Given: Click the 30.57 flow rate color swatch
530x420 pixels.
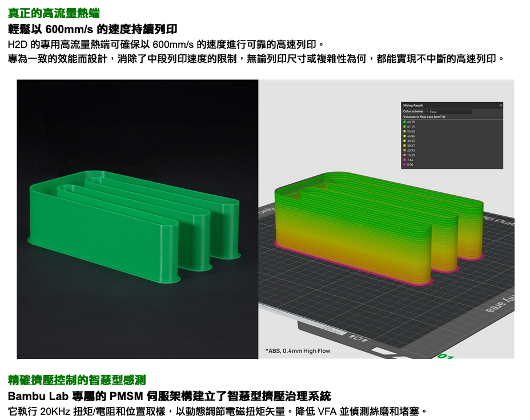Looking at the screenshot, I should tap(404, 146).
